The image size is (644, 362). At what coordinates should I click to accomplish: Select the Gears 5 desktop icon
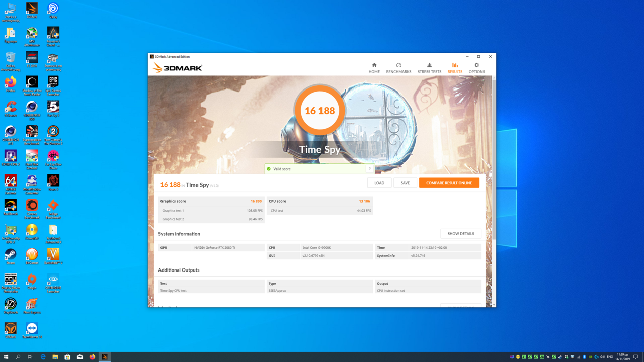click(53, 183)
